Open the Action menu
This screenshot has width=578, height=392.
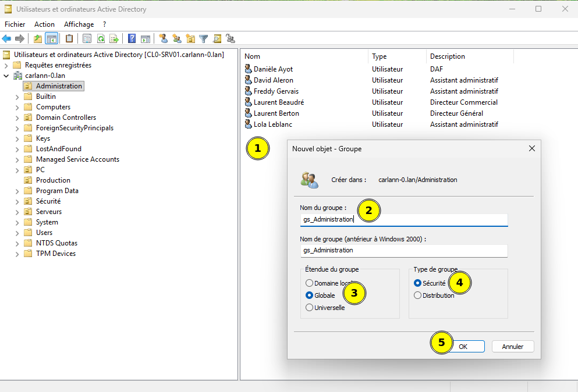[x=45, y=24]
